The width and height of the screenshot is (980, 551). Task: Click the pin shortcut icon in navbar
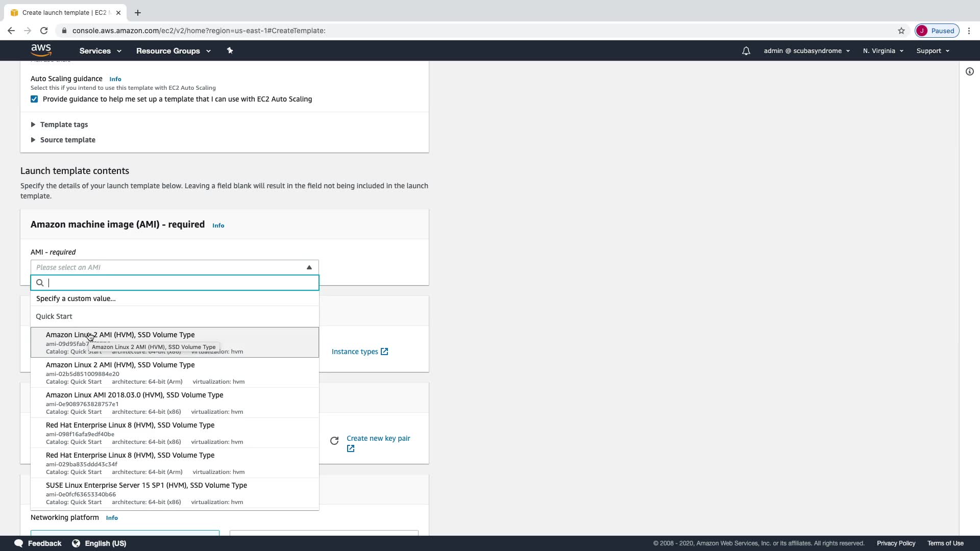[230, 51]
